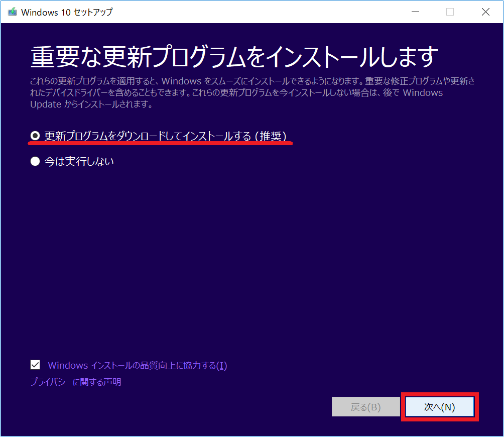Image resolution: width=504 pixels, height=437 pixels.
Task: Click the greyed-out maximize window icon
Action: click(x=450, y=12)
